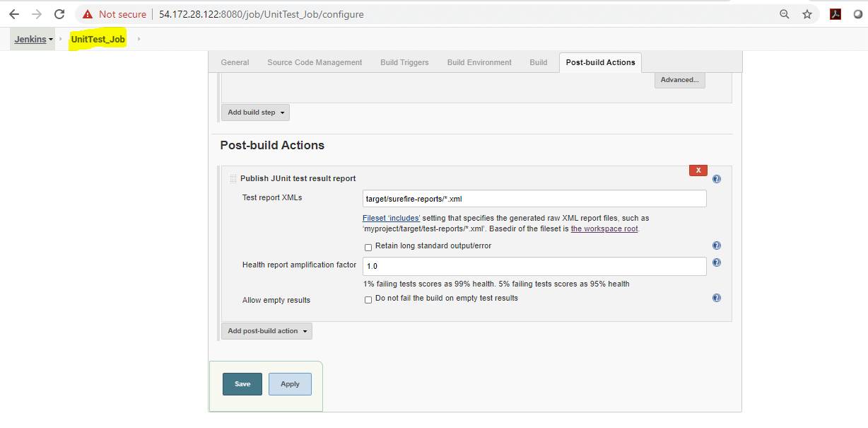
Task: Open the Add build step dropdown
Action: (x=255, y=112)
